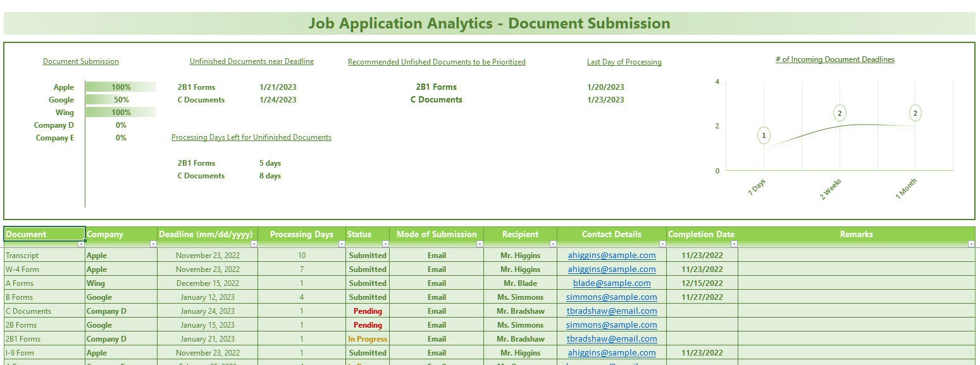Click the filter icon on the Deadline column

coord(253,243)
